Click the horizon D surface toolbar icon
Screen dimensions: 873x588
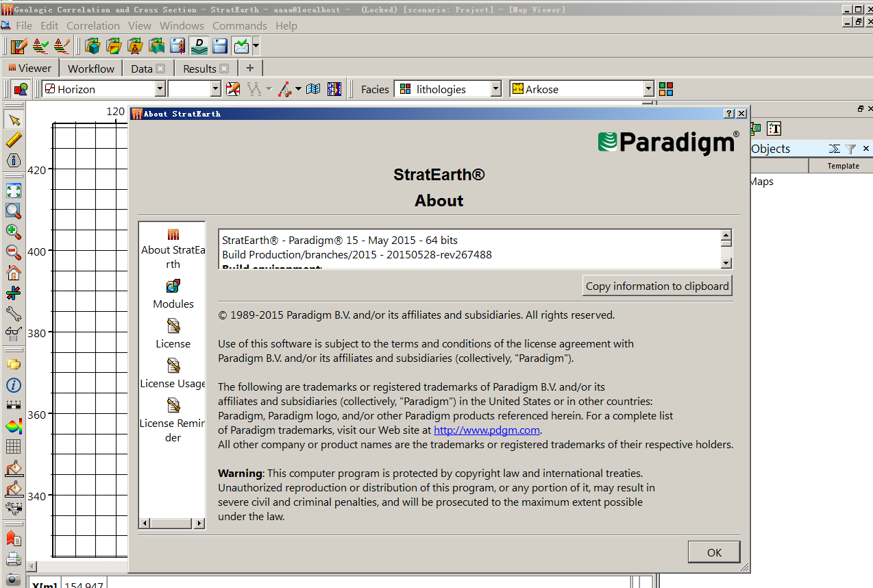click(x=199, y=46)
